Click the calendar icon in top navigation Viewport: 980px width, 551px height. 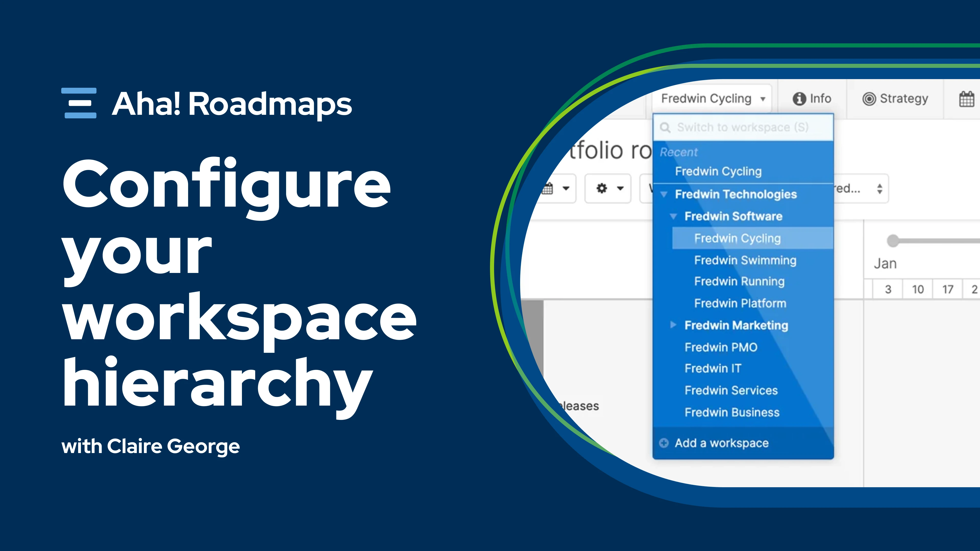966,99
